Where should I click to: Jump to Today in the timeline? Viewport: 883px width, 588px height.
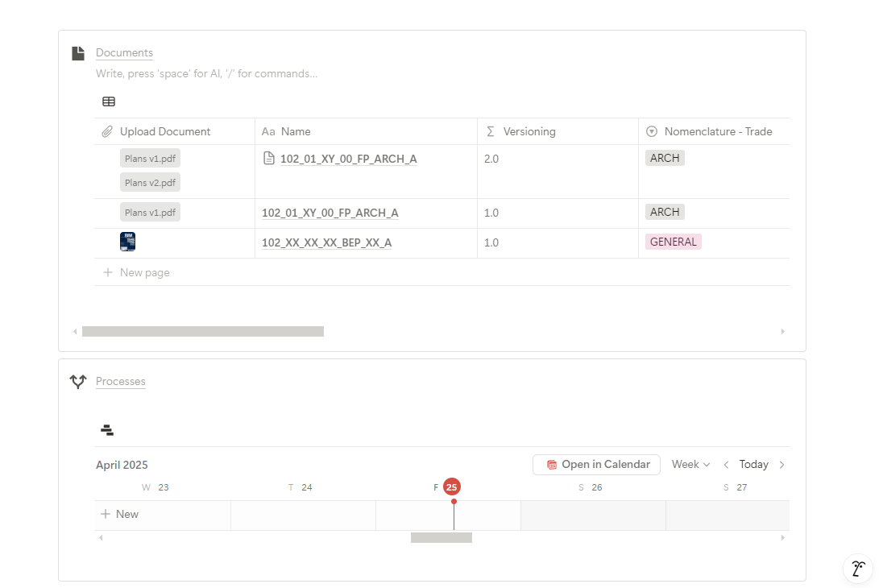753,465
